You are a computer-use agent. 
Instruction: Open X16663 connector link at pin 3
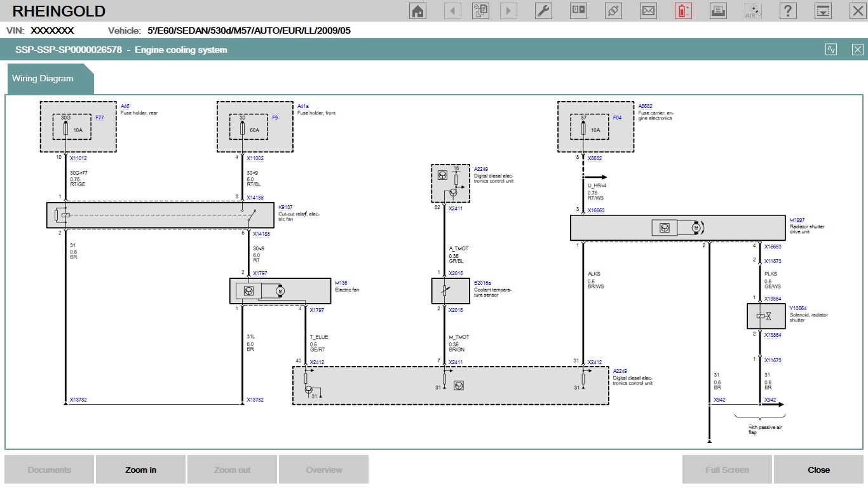click(x=596, y=210)
